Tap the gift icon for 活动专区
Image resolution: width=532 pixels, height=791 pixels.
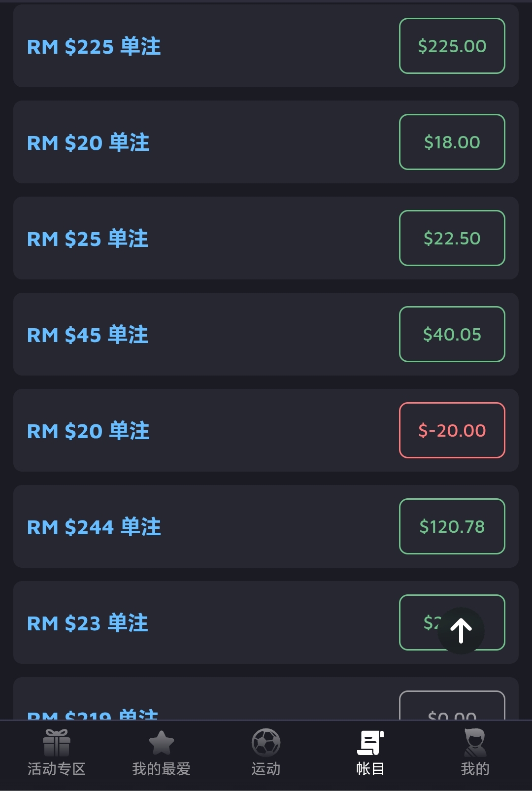point(57,743)
